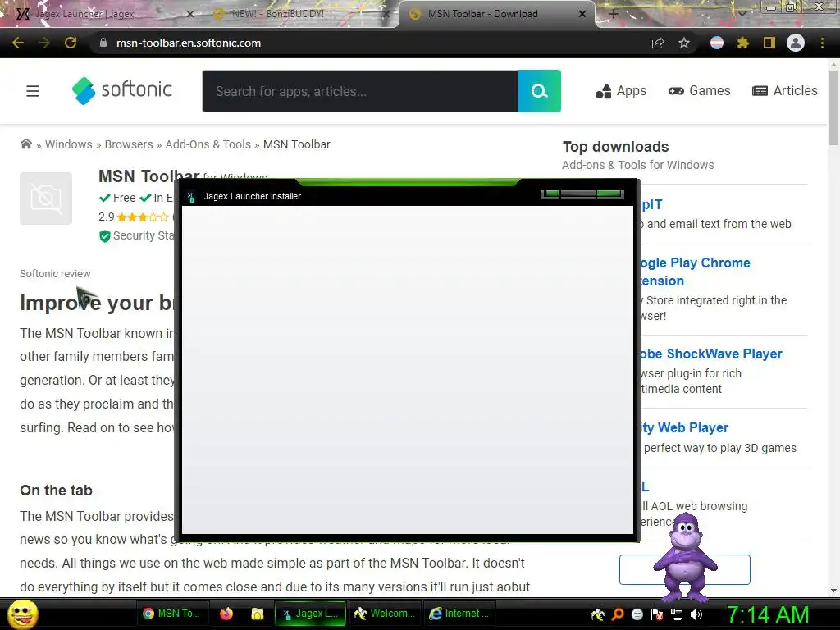840x630 pixels.
Task: Open the striped circle extension icon
Action: [717, 43]
